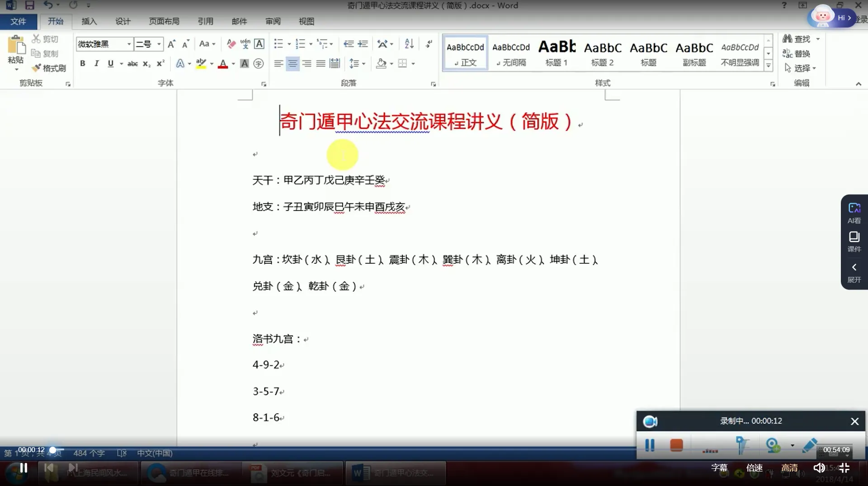Open the font name dropdown
The image size is (868, 486).
pyautogui.click(x=129, y=43)
